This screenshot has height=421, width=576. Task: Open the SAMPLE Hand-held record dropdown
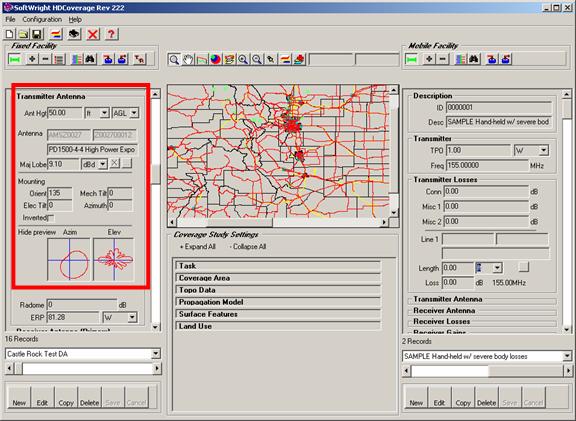point(567,356)
